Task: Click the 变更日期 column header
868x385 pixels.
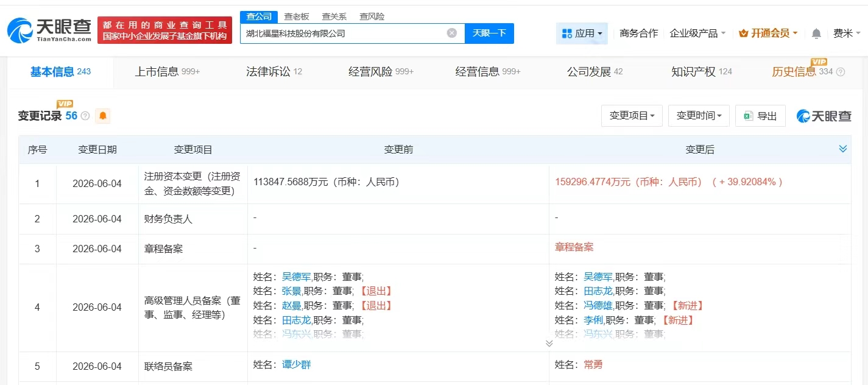Action: (97, 149)
